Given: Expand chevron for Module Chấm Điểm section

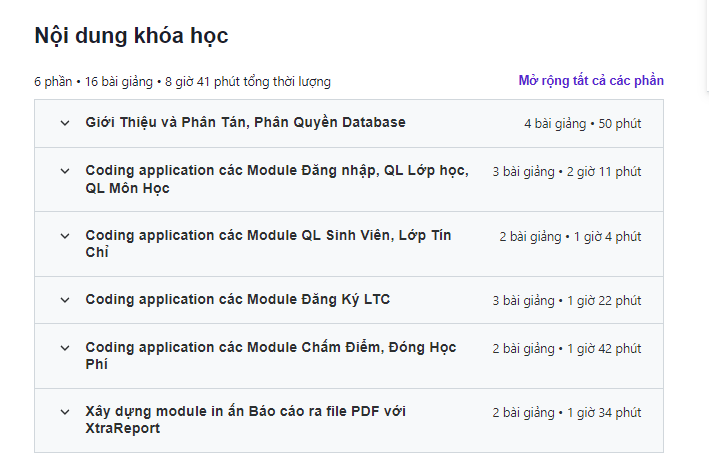Looking at the screenshot, I should click(65, 348).
